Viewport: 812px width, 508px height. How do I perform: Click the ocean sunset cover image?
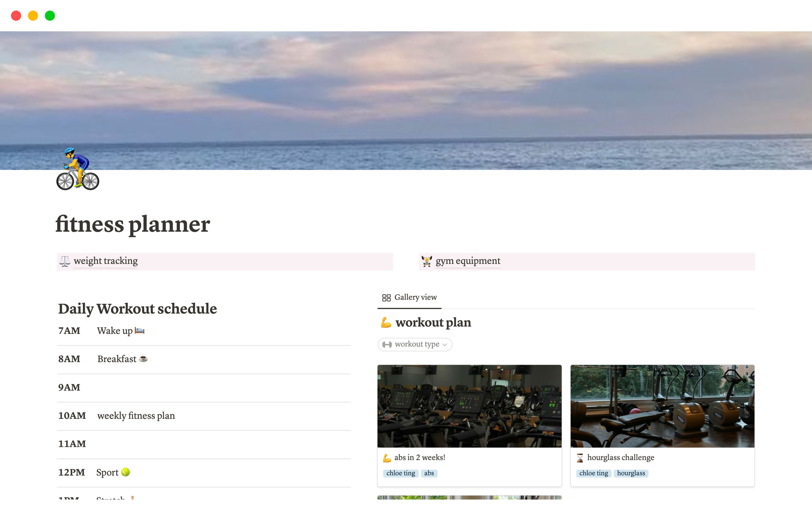click(x=406, y=100)
